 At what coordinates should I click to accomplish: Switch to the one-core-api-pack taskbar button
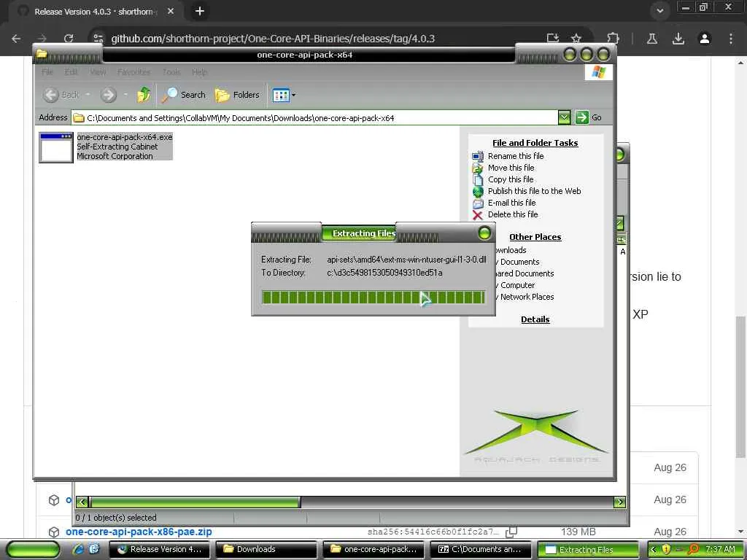373,550
